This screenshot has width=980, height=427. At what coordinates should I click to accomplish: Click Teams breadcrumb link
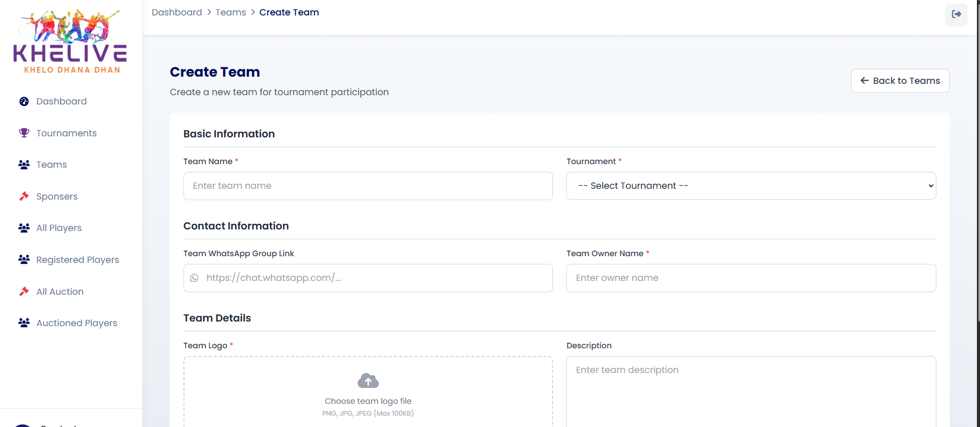coord(231,12)
